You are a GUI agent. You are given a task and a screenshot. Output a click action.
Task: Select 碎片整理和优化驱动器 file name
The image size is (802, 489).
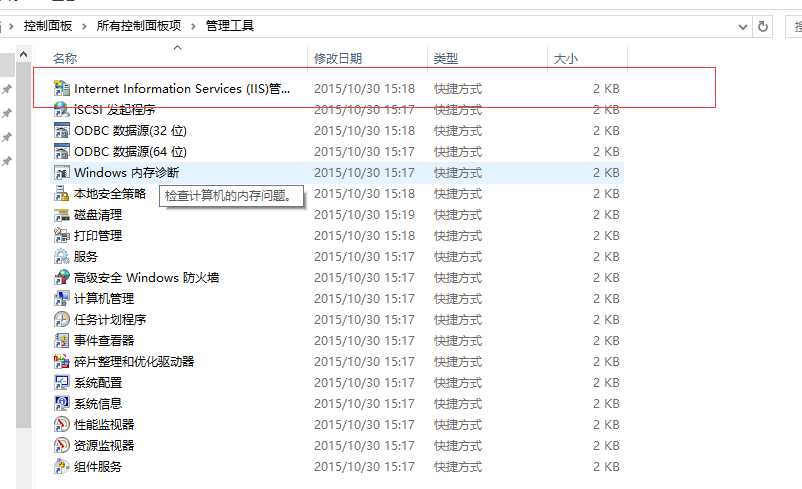(x=134, y=362)
